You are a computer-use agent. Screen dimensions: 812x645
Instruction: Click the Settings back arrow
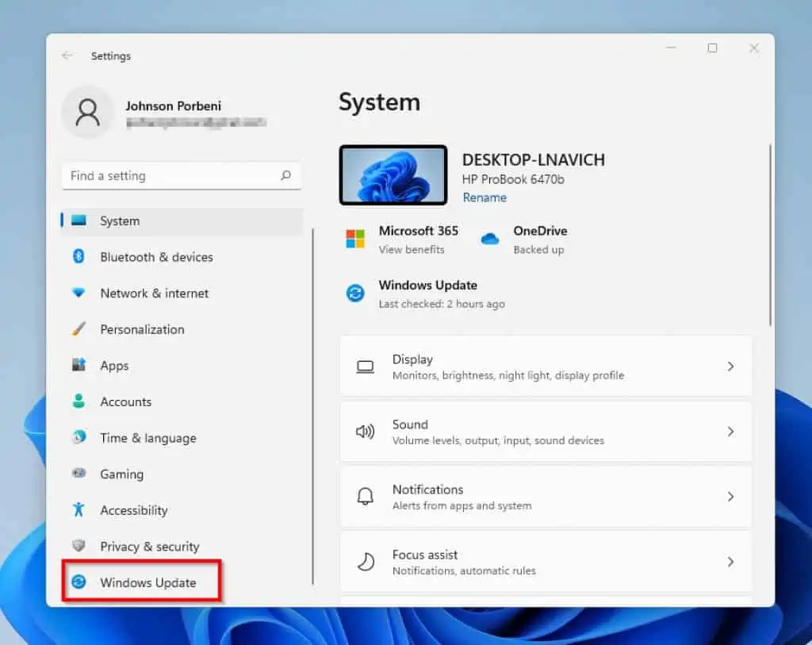pyautogui.click(x=67, y=56)
